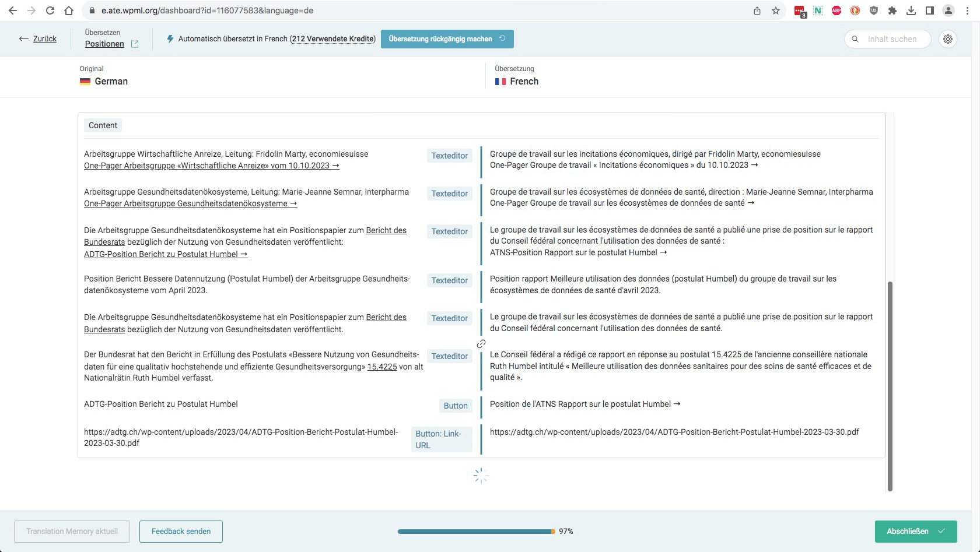View site information lock icon
The height and width of the screenshot is (552, 980).
pos(91,10)
